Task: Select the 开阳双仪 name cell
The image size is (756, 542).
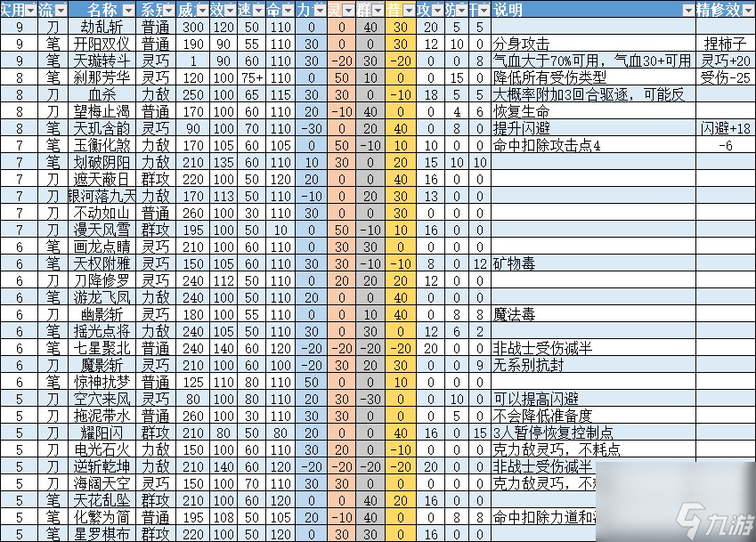Action: click(x=102, y=44)
